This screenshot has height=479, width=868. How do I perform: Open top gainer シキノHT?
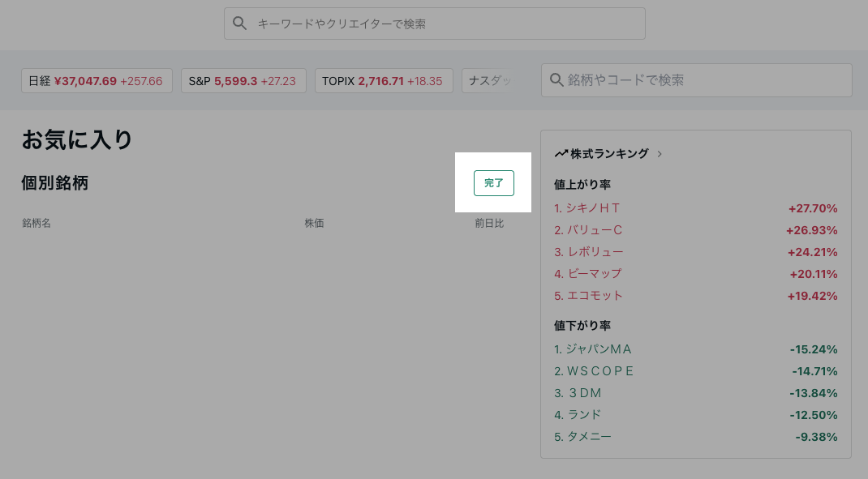587,208
